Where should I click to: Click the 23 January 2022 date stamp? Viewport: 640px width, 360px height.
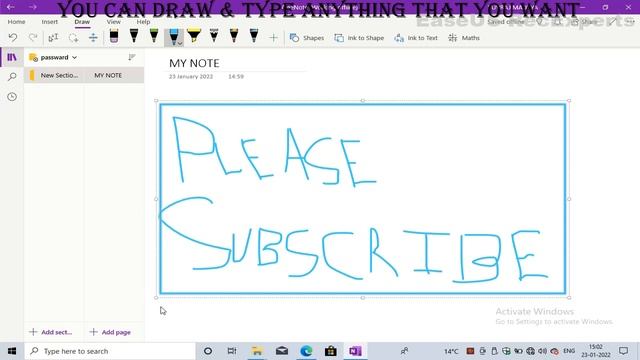191,77
